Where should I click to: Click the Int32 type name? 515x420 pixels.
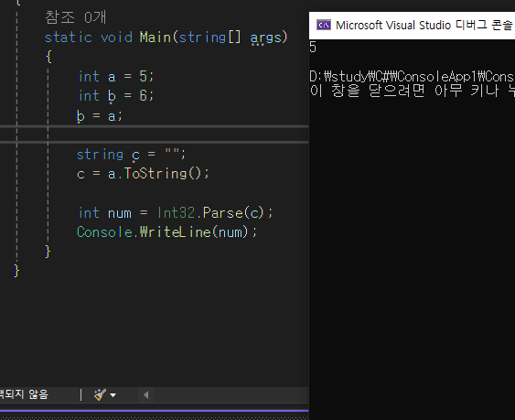pyautogui.click(x=177, y=213)
